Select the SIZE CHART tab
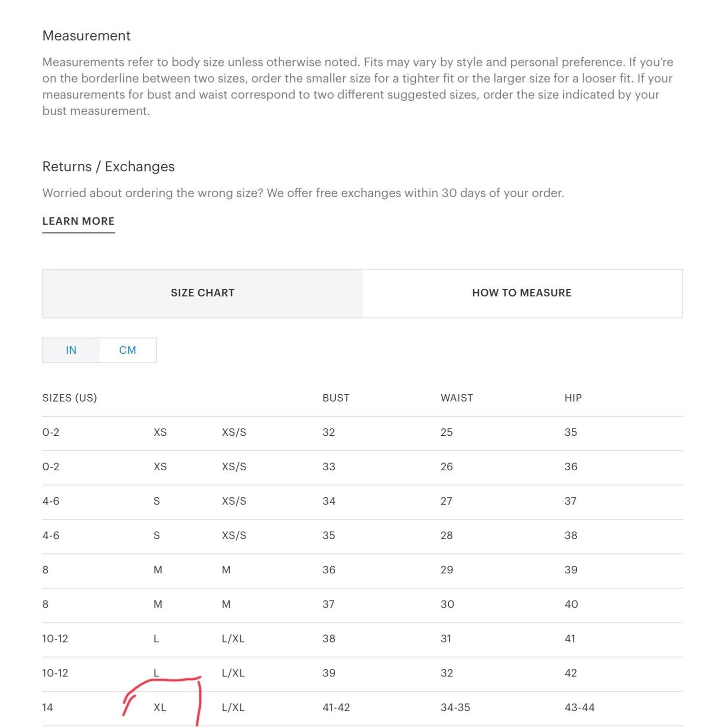The width and height of the screenshot is (728, 728). click(202, 293)
